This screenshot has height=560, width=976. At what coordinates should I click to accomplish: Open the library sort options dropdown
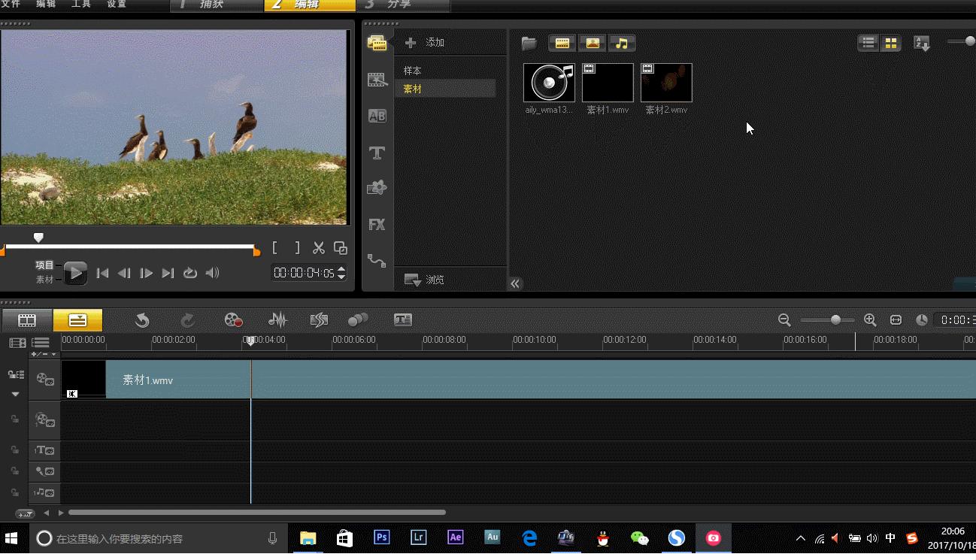click(922, 44)
